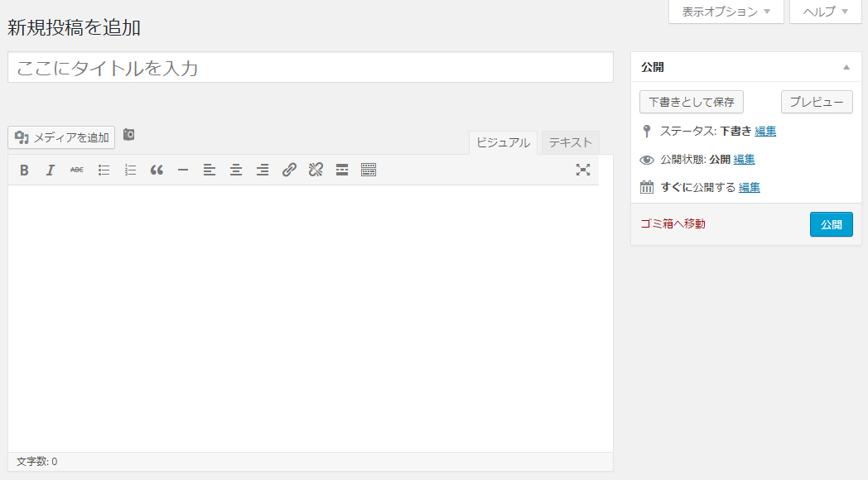Image resolution: width=868 pixels, height=480 pixels.
Task: Insert or edit a link
Action: [x=289, y=170]
